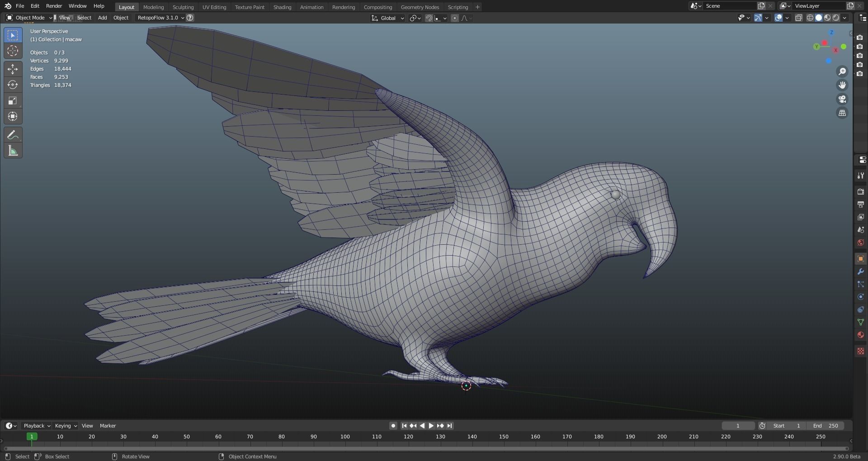Switch to the Sculpting workspace tab
The width and height of the screenshot is (868, 461).
tap(183, 7)
